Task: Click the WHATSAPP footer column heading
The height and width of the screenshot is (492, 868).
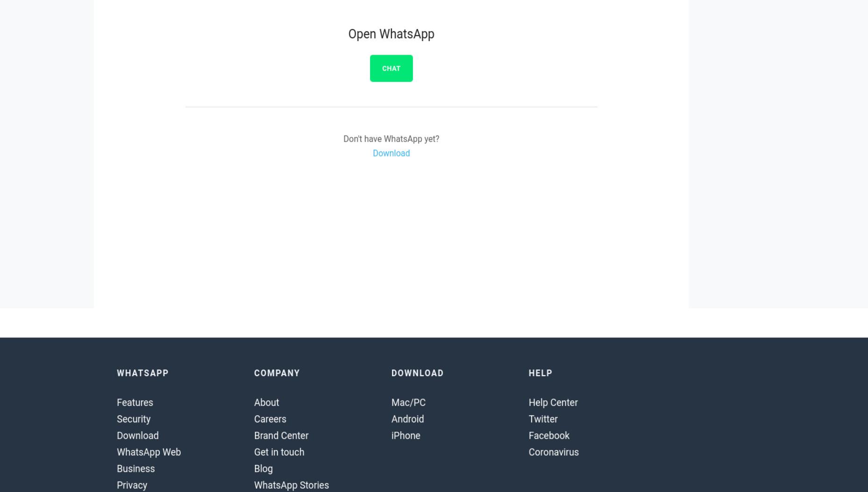Action: click(142, 373)
